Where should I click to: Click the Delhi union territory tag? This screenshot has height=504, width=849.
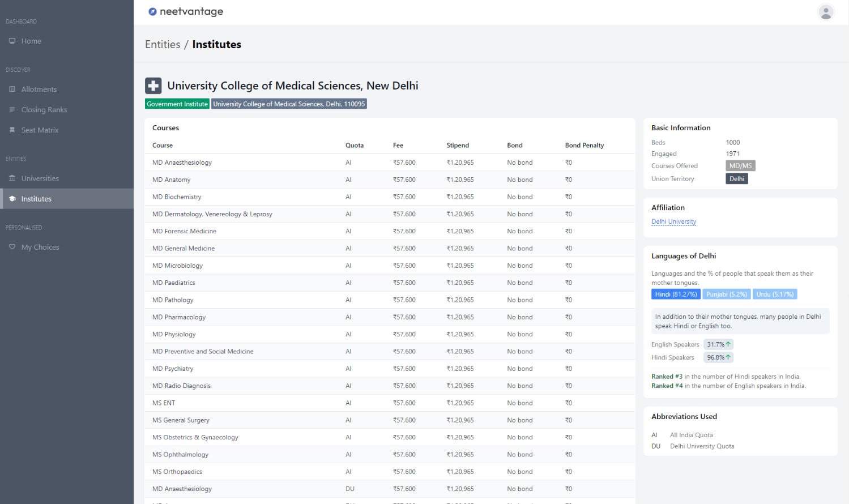(736, 178)
